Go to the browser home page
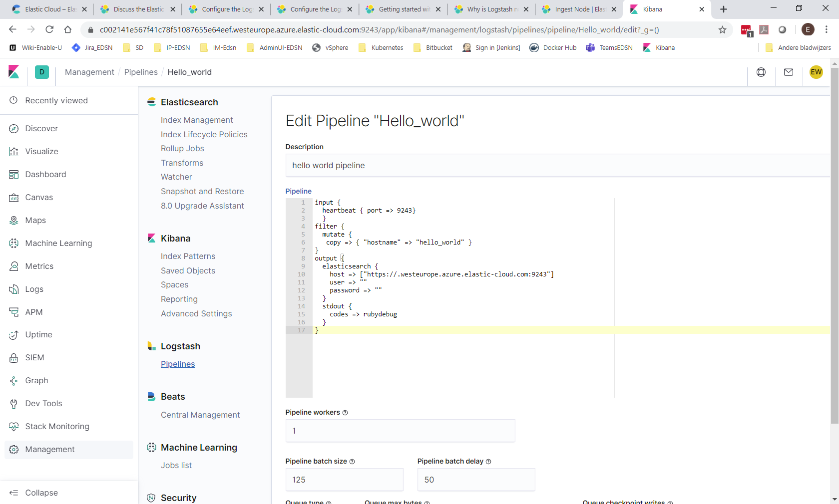Image resolution: width=839 pixels, height=504 pixels. (68, 29)
